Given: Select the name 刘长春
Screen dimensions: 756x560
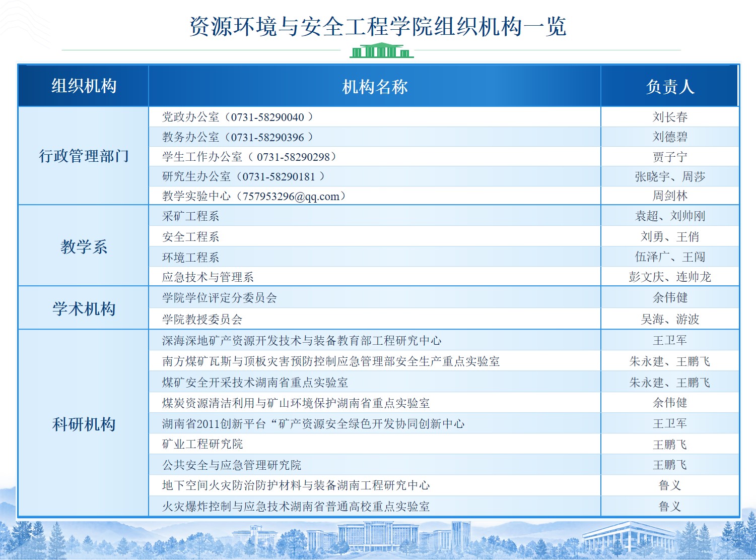Looking at the screenshot, I should (x=670, y=117).
